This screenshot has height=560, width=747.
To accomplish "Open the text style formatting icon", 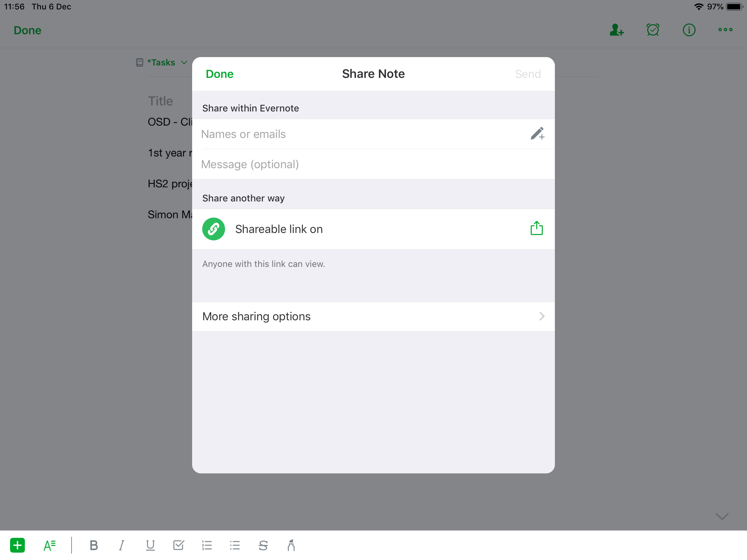I will [50, 545].
